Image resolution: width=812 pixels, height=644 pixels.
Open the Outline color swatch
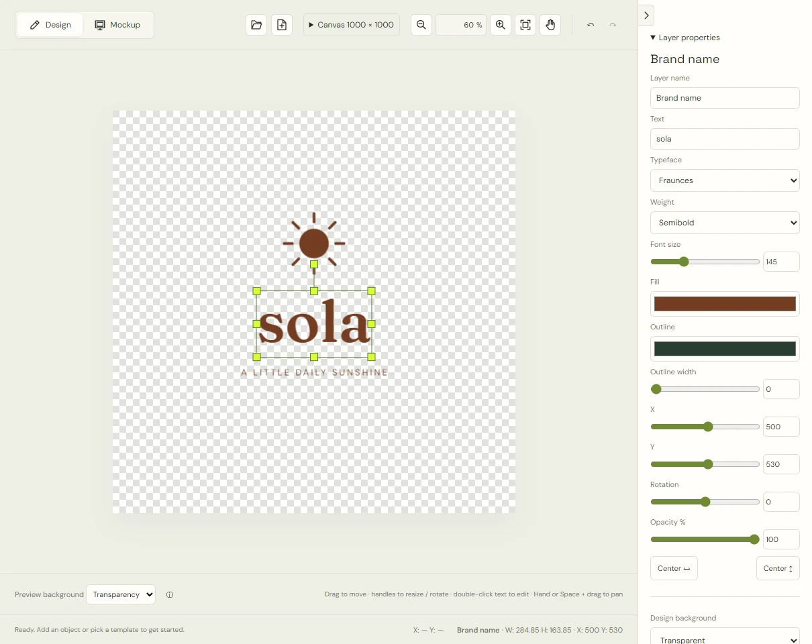pos(725,349)
